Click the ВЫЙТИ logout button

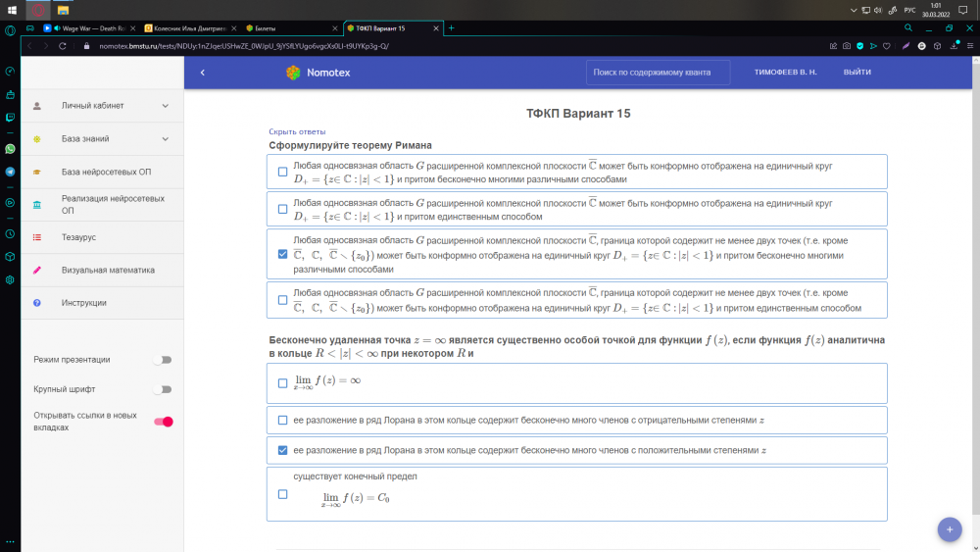(x=857, y=73)
